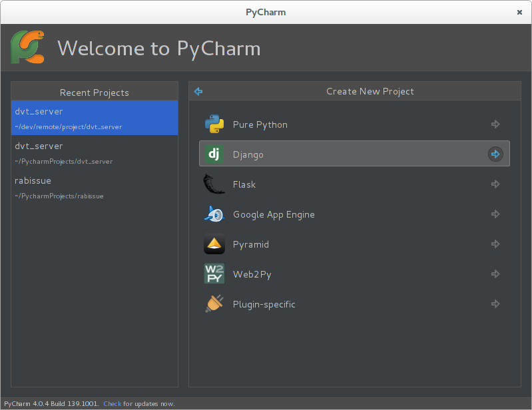
Task: Click the Create New Project heading
Action: pyautogui.click(x=370, y=91)
